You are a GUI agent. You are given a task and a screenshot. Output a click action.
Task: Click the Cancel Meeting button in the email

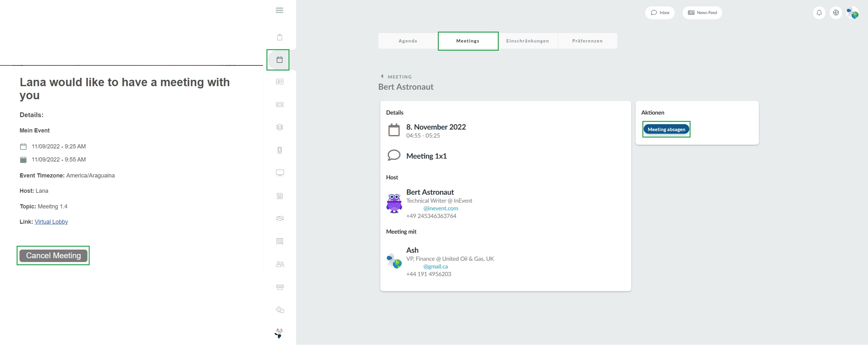click(x=53, y=256)
